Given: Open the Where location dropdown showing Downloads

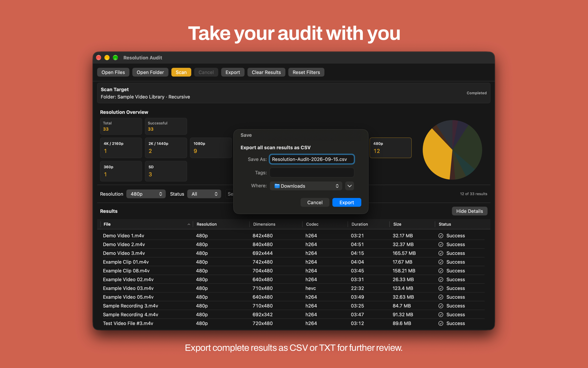Looking at the screenshot, I should coord(306,186).
